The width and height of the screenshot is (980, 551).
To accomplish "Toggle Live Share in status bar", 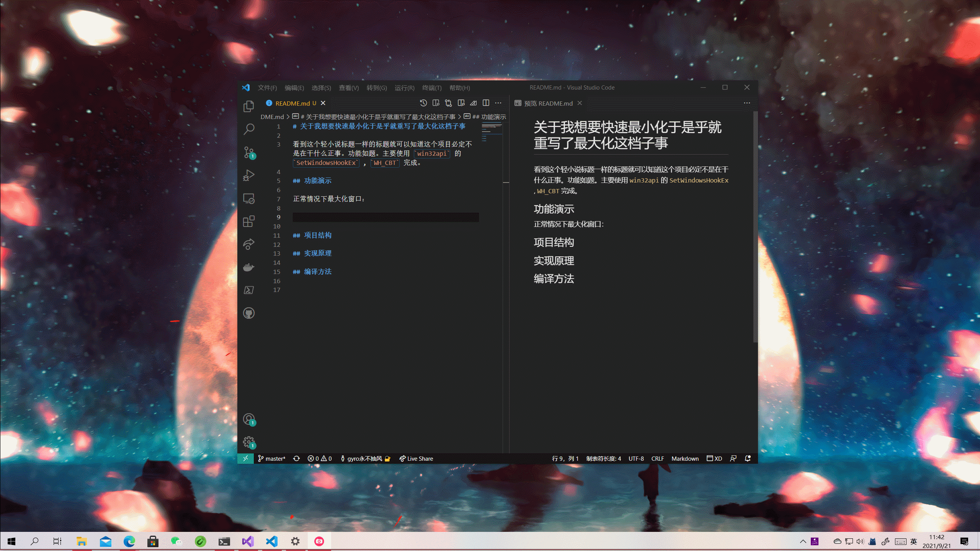I will pos(416,458).
